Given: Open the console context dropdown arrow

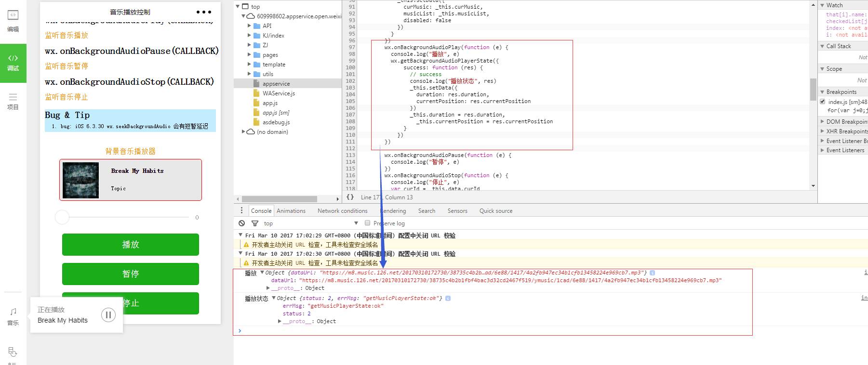Looking at the screenshot, I should click(356, 223).
